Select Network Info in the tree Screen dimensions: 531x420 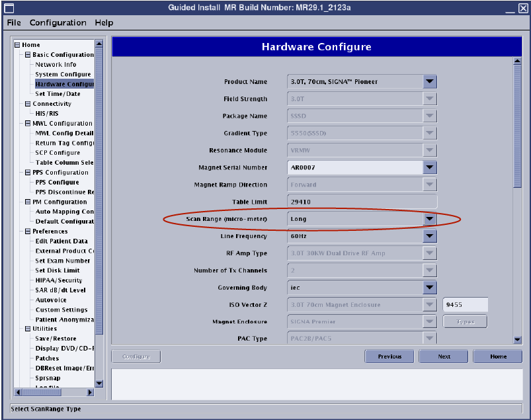(56, 65)
